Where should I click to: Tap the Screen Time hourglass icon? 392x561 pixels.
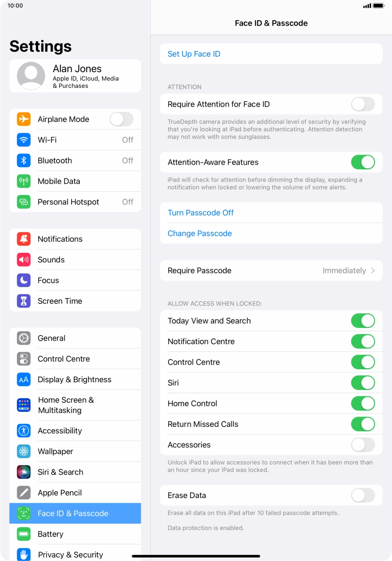click(x=24, y=301)
